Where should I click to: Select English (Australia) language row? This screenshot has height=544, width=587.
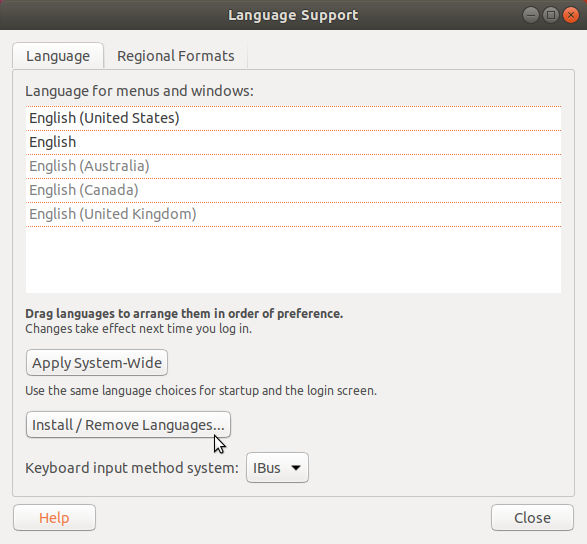tap(294, 166)
